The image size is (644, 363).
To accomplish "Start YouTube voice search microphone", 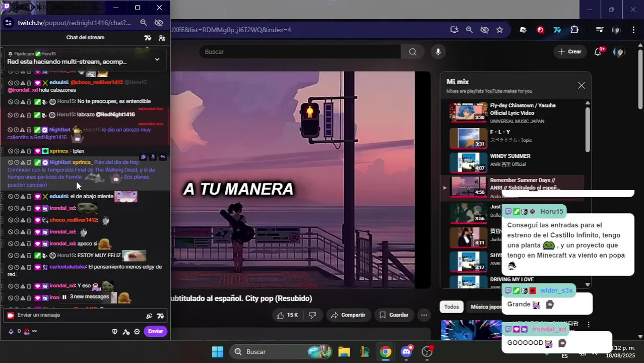I will 438,52.
